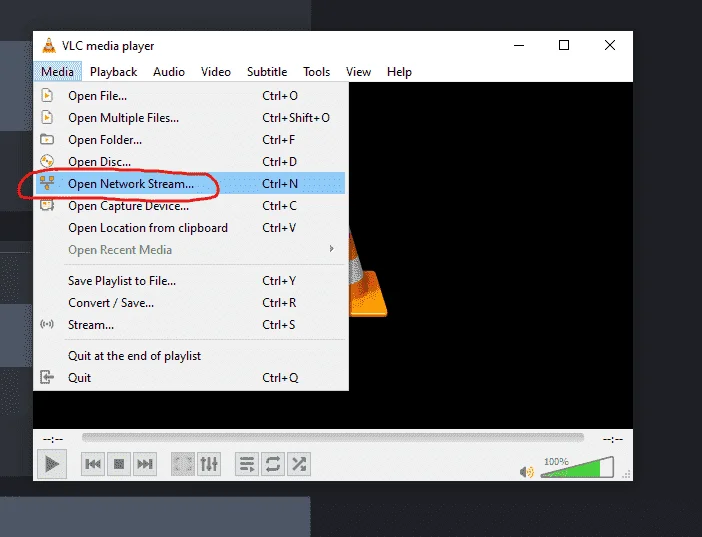Image resolution: width=702 pixels, height=537 pixels.
Task: Open the View menu
Action: (x=358, y=72)
